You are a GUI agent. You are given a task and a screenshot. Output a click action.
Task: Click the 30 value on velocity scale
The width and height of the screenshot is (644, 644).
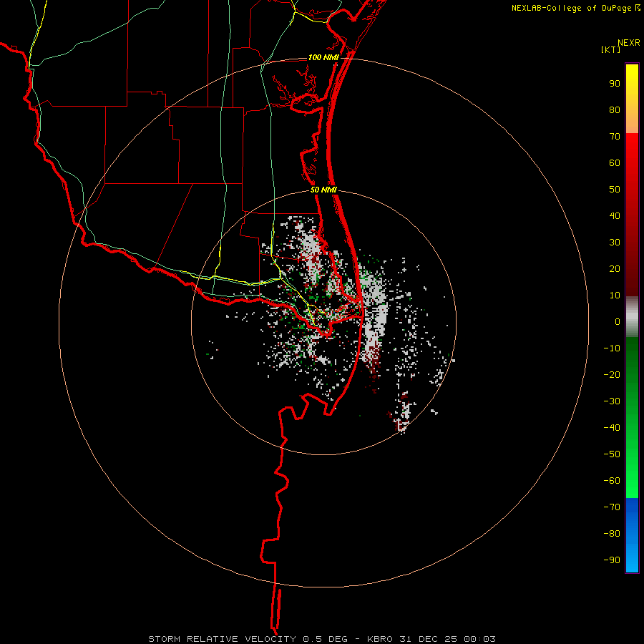pos(615,243)
